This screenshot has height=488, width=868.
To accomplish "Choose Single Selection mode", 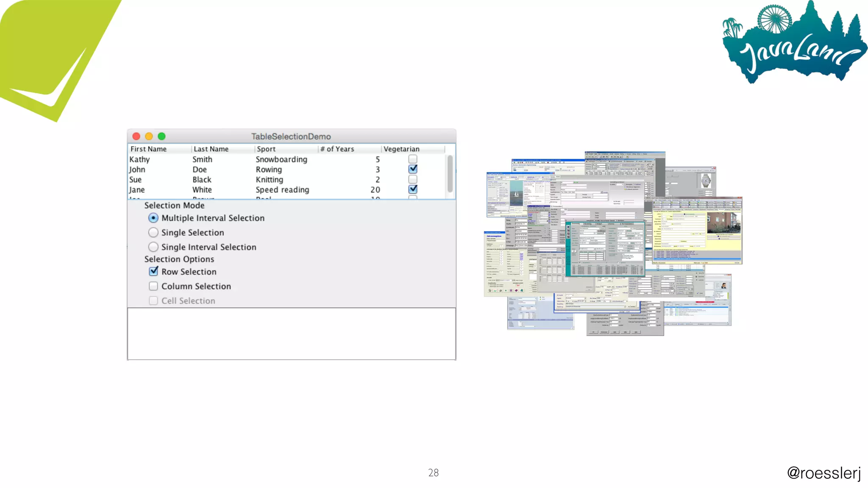I will (x=153, y=233).
